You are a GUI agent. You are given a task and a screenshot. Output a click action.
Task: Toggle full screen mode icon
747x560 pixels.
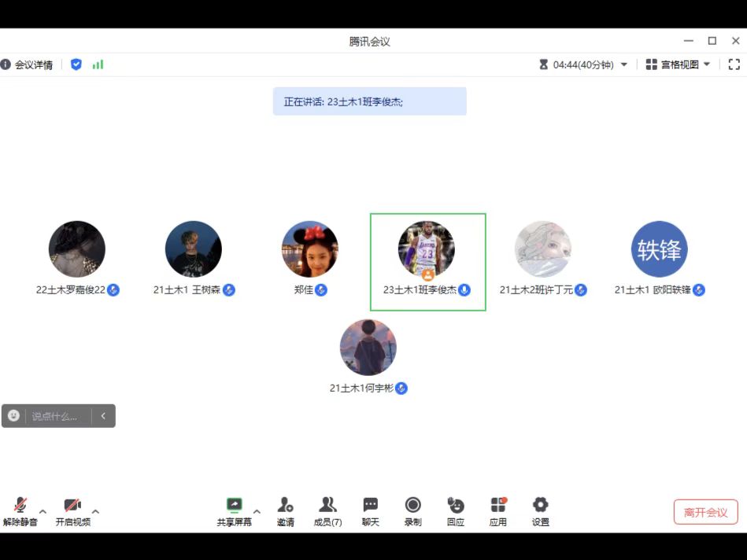(x=734, y=64)
